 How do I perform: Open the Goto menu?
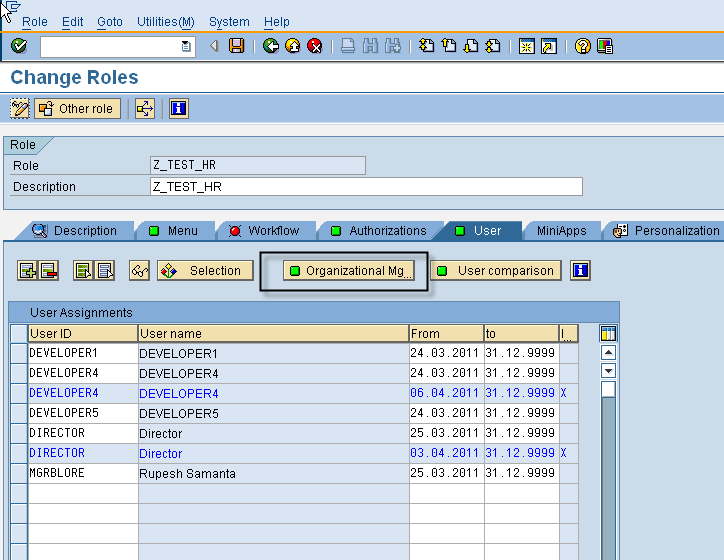point(109,22)
